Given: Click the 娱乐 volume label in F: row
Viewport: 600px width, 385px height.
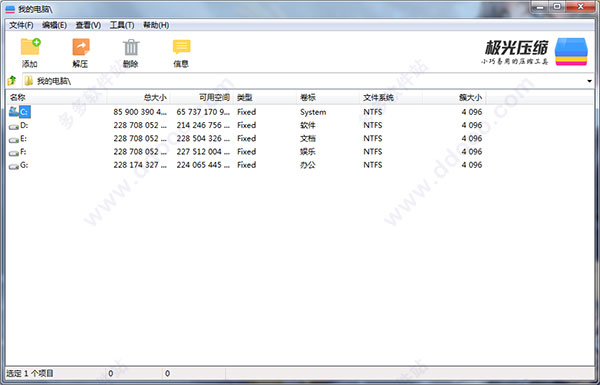Looking at the screenshot, I should pos(308,152).
